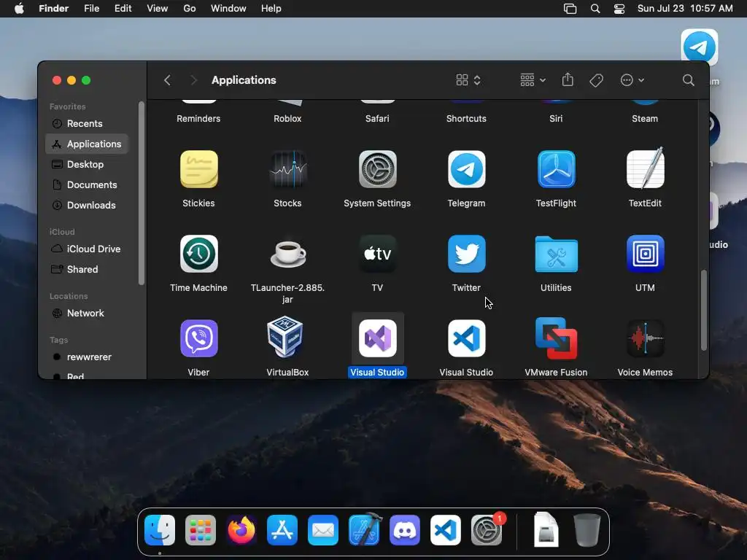Select the TextEdit app icon
Image resolution: width=747 pixels, height=560 pixels.
click(645, 168)
